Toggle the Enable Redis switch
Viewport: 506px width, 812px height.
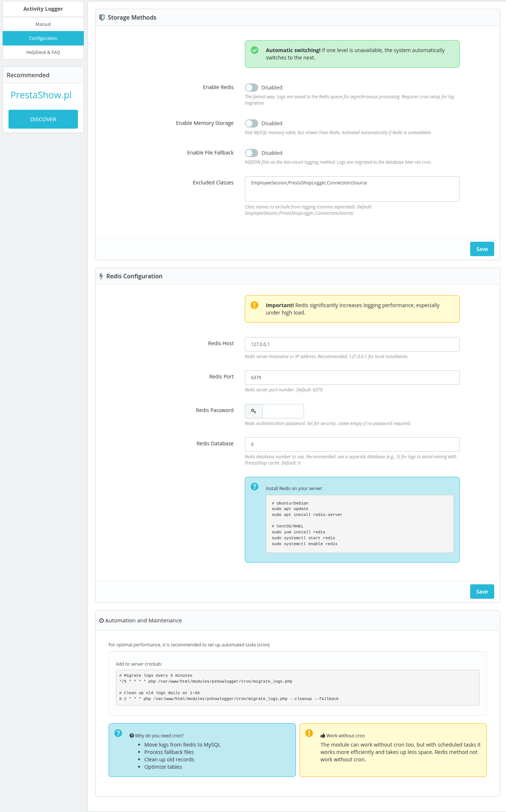point(252,88)
